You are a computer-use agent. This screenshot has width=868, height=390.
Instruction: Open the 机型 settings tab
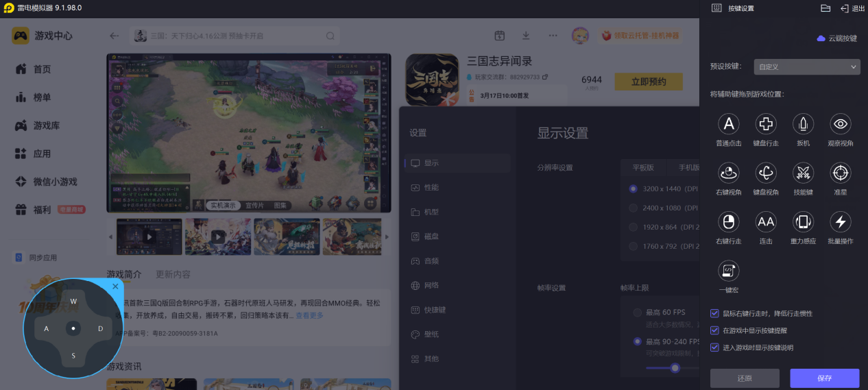457,212
